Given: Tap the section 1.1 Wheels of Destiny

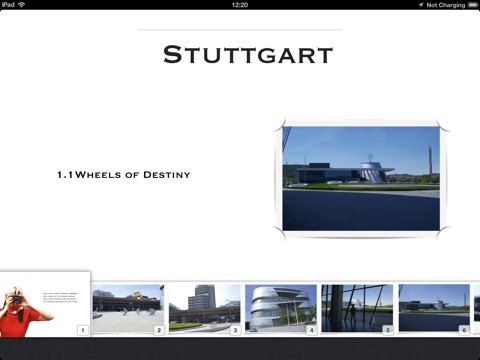Looking at the screenshot, I should 124,175.
